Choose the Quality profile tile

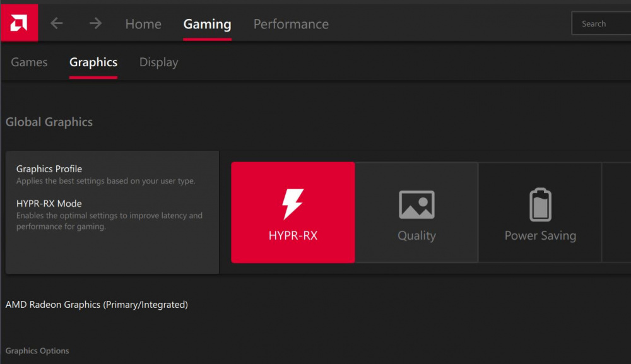click(416, 213)
